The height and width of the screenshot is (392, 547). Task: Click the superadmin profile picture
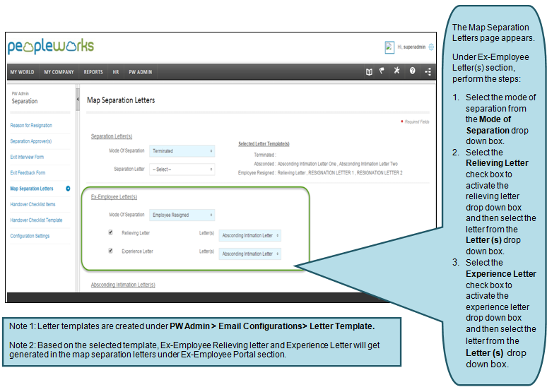point(389,47)
